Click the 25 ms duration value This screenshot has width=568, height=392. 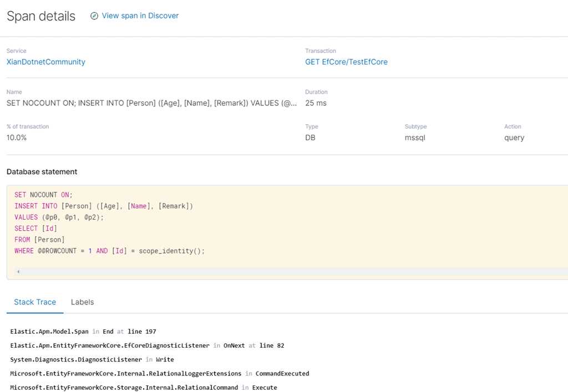[316, 103]
